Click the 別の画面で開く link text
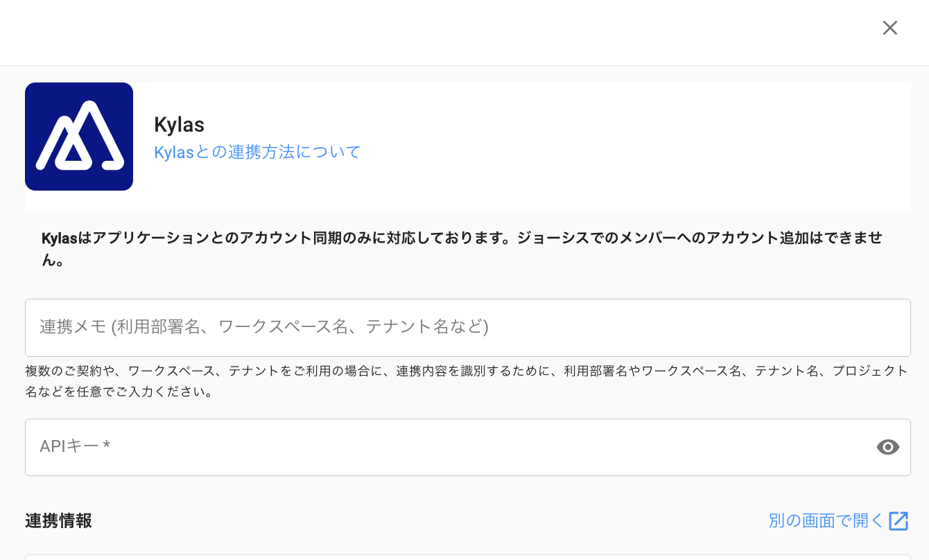Screen dimensions: 929x560 [x=826, y=520]
